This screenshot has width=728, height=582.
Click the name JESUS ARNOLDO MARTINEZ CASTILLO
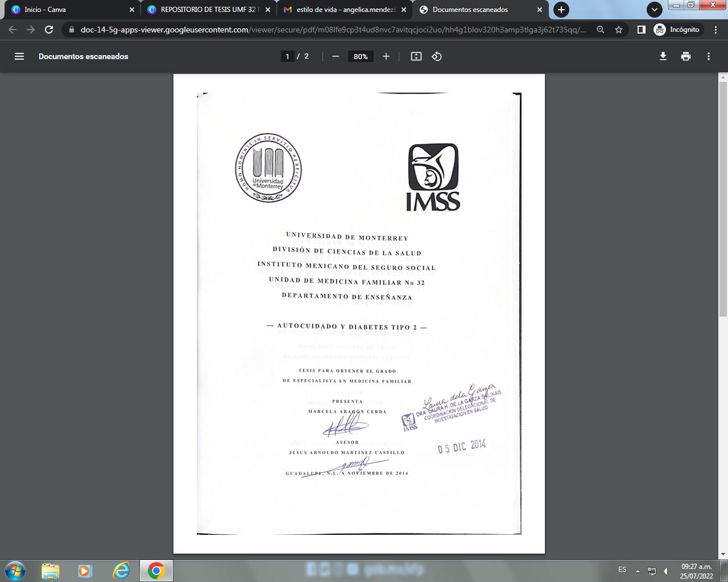347,452
